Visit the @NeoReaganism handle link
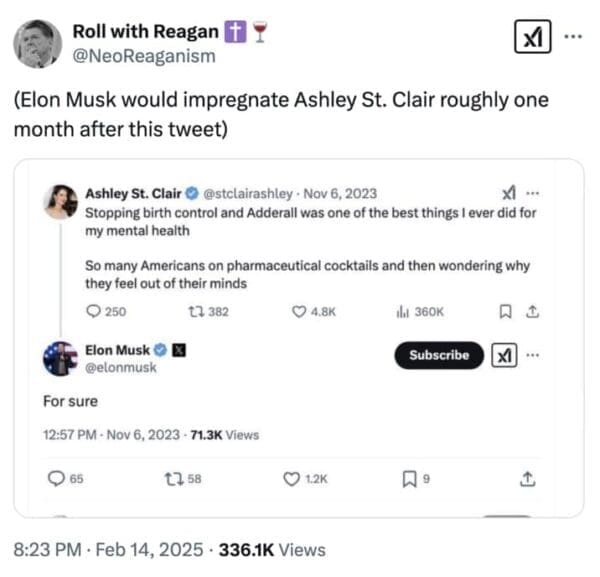This screenshot has width=600, height=577. pyautogui.click(x=143, y=55)
